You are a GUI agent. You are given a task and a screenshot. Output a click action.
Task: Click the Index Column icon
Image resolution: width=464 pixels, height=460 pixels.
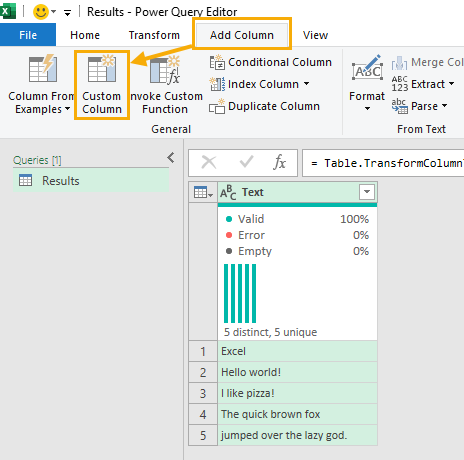coord(217,84)
